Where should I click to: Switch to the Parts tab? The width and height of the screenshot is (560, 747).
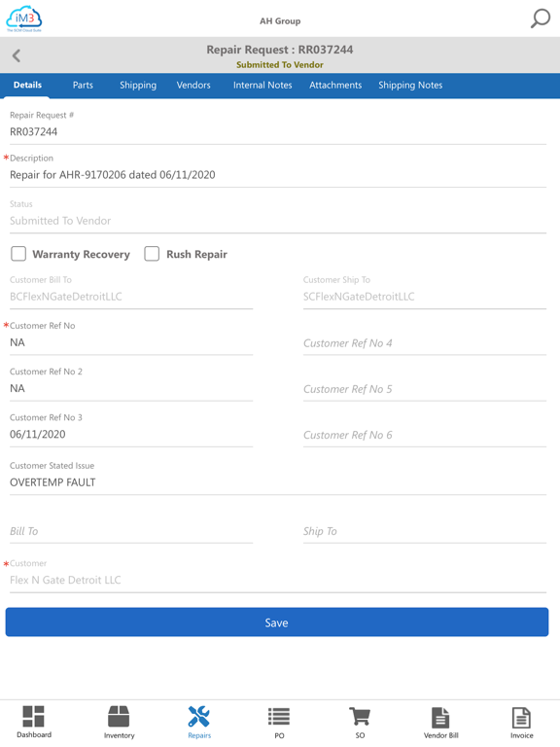pyautogui.click(x=83, y=86)
